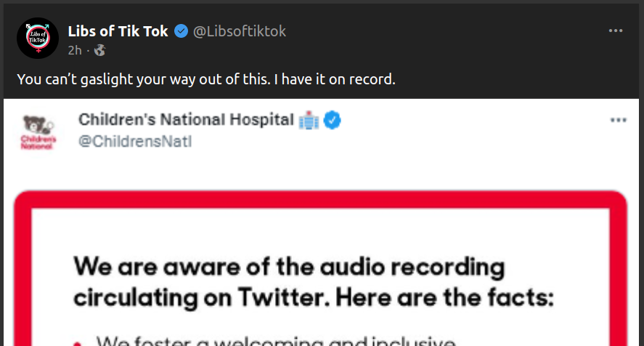
Task: Click the red border of the statement image
Action: pyautogui.click(x=319, y=199)
